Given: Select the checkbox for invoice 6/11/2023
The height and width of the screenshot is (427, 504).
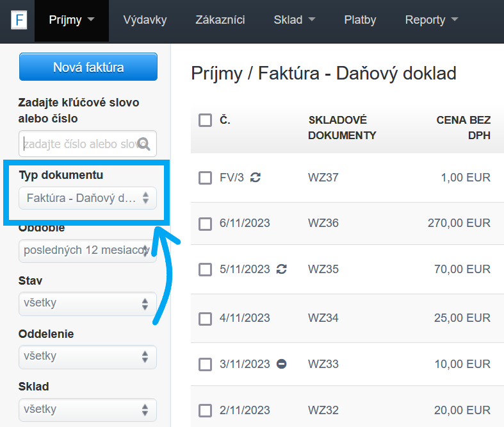Looking at the screenshot, I should tap(205, 224).
